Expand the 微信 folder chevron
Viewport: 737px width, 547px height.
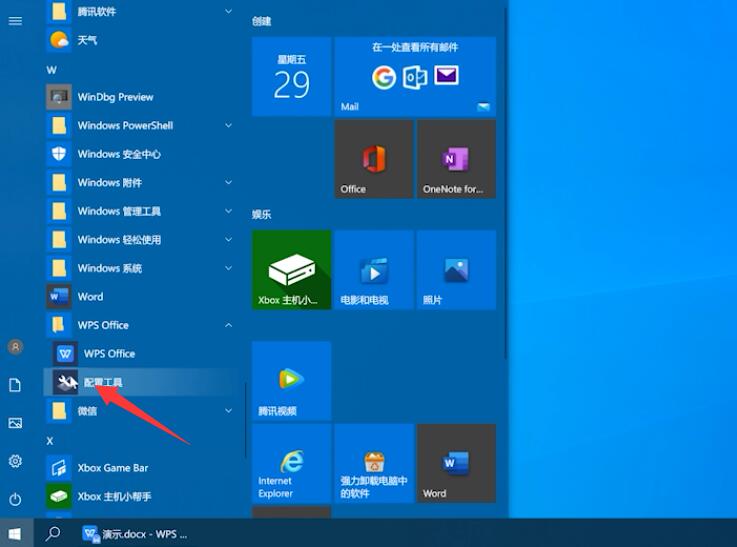click(228, 411)
